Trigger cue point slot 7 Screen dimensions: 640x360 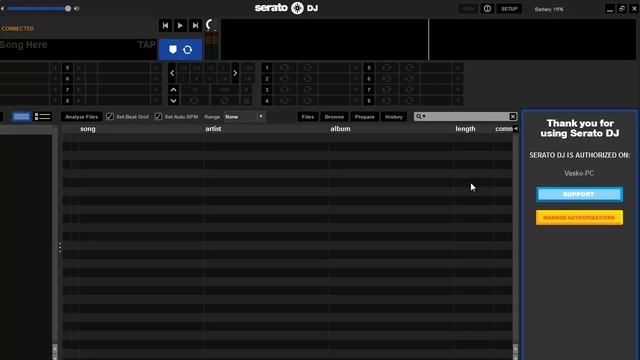click(x=67, y=90)
